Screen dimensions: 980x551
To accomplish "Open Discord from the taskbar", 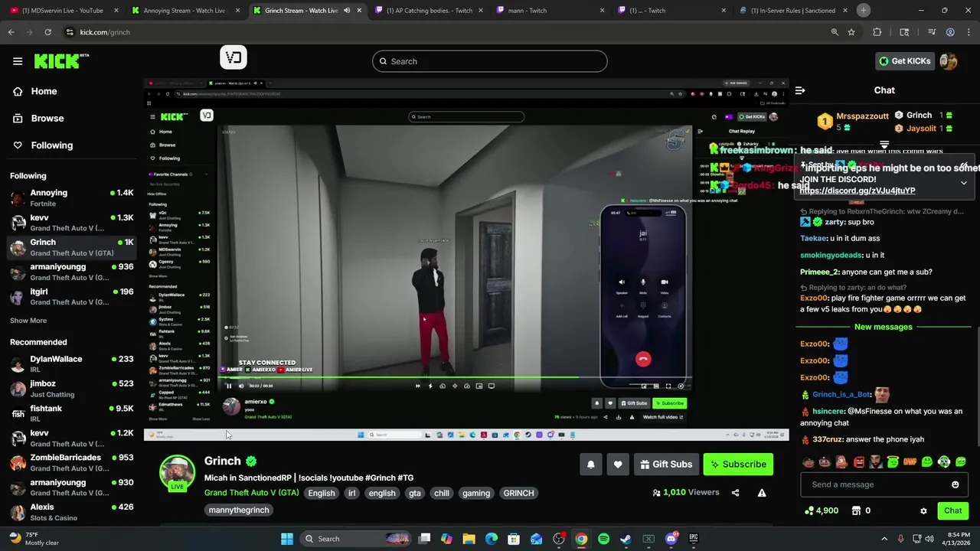I will point(671,539).
